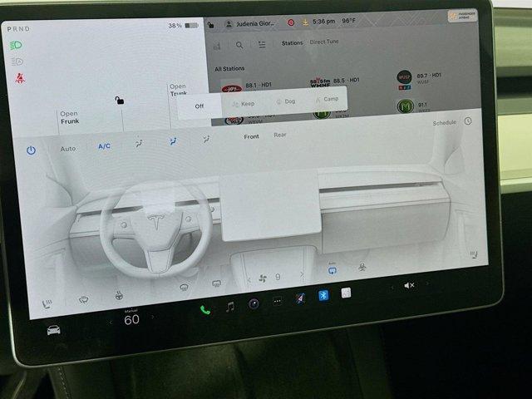Decrease volume with left arrow
The height and width of the screenshot is (399, 532).
[392, 288]
